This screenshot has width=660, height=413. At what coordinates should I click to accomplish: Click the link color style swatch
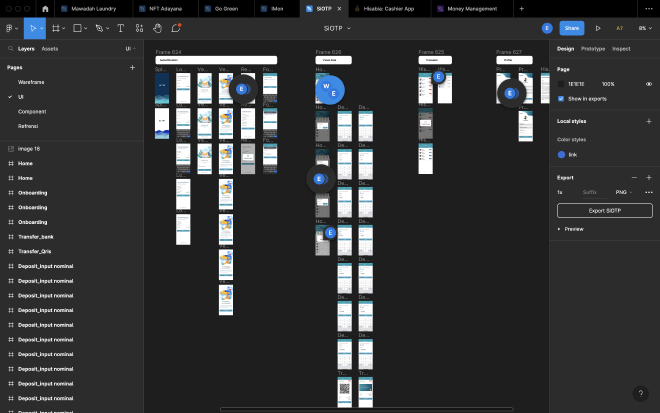point(561,155)
